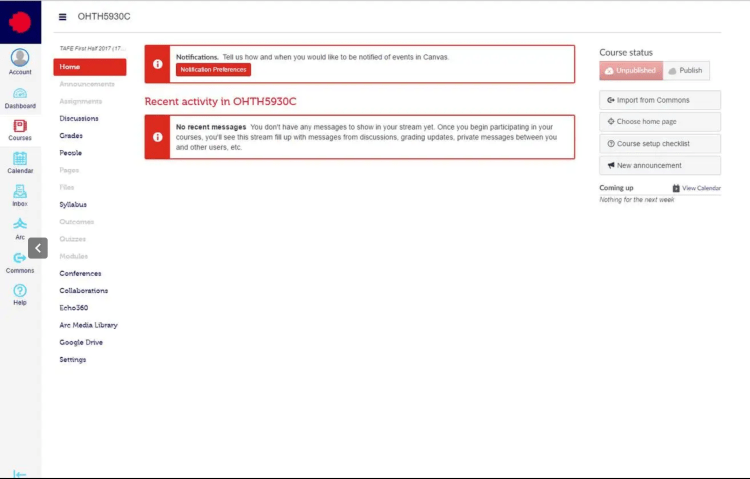This screenshot has width=750, height=479.
Task: Open the Account icon in global navigation
Action: point(20,62)
